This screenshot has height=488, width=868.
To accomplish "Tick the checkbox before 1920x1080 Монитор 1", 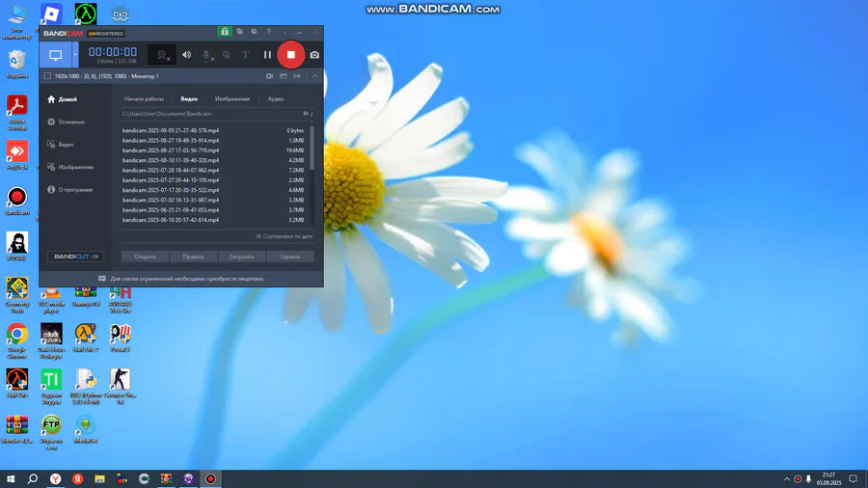I will [x=47, y=76].
